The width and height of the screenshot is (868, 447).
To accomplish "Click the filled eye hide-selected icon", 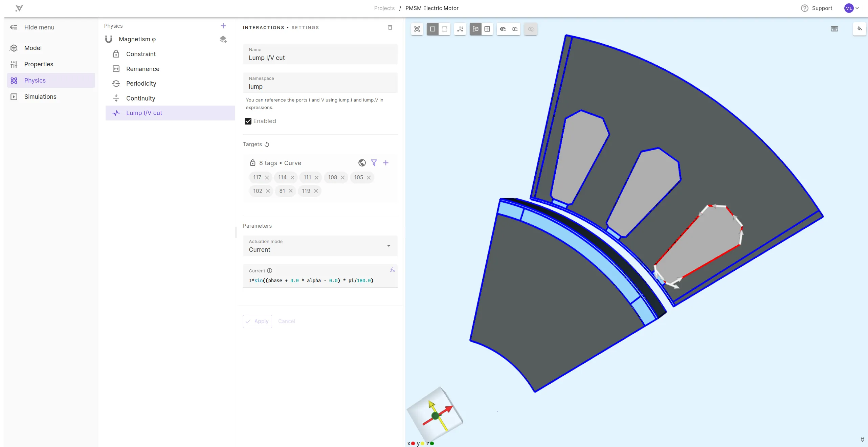I will 503,29.
